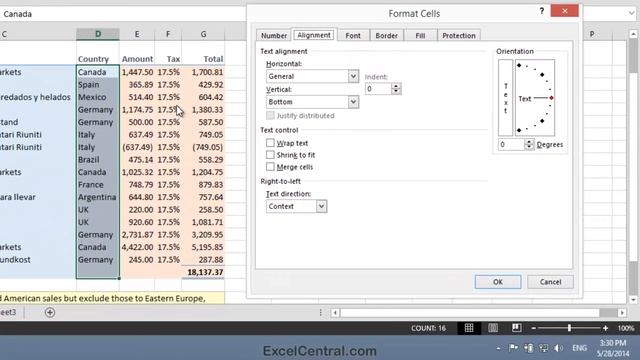
Task: Click the Format Cells help question mark
Action: click(542, 11)
